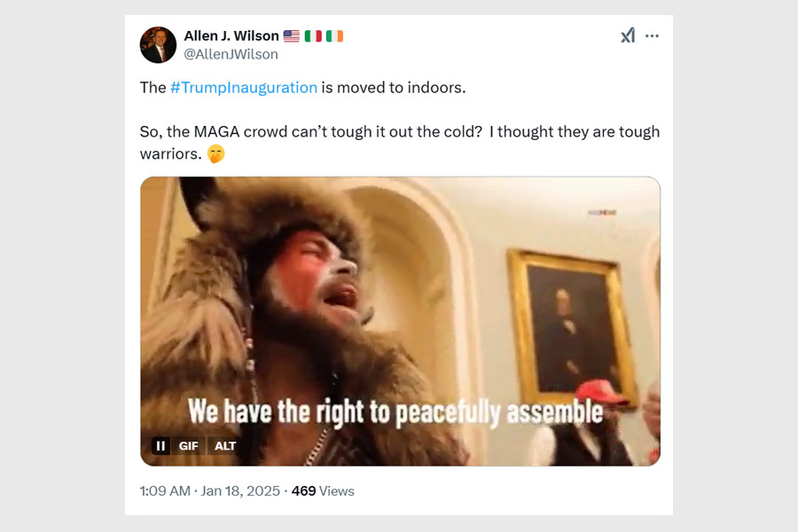798x532 pixels.
Task: Pause the GIF with the pause button
Action: (160, 445)
